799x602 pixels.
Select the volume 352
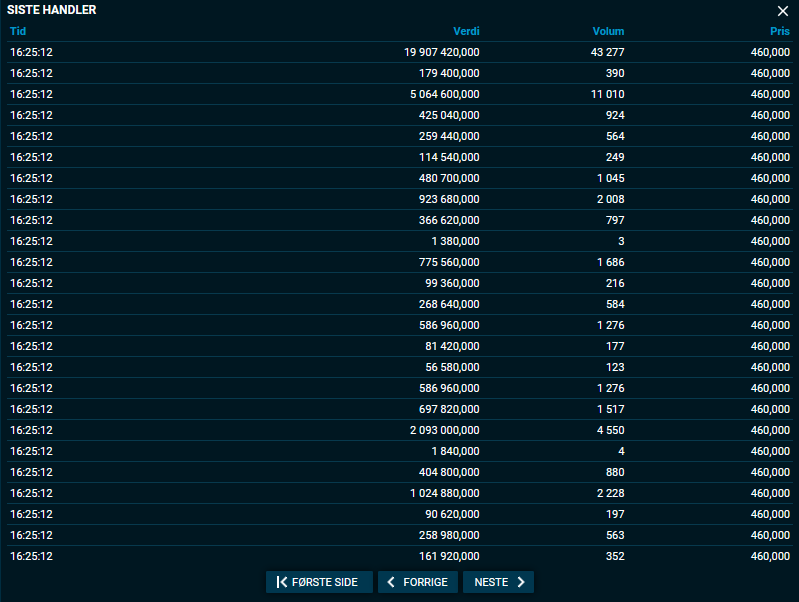(615, 556)
